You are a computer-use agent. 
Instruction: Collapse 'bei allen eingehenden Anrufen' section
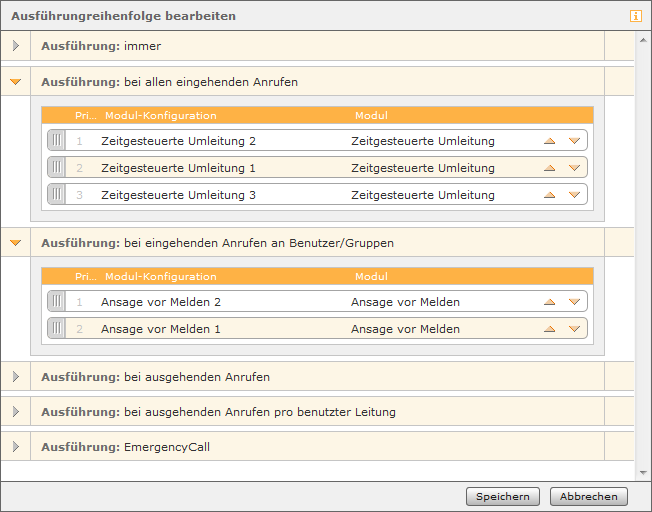[15, 82]
